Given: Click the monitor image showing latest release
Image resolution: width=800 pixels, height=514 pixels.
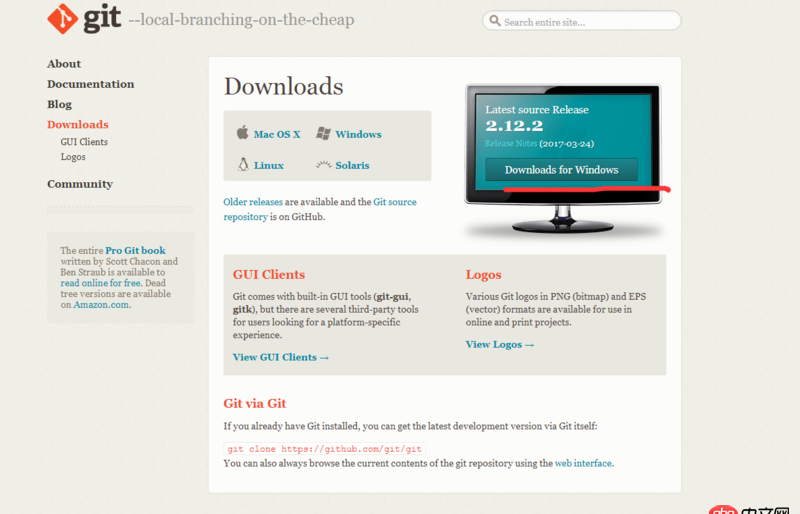Looking at the screenshot, I should point(563,158).
